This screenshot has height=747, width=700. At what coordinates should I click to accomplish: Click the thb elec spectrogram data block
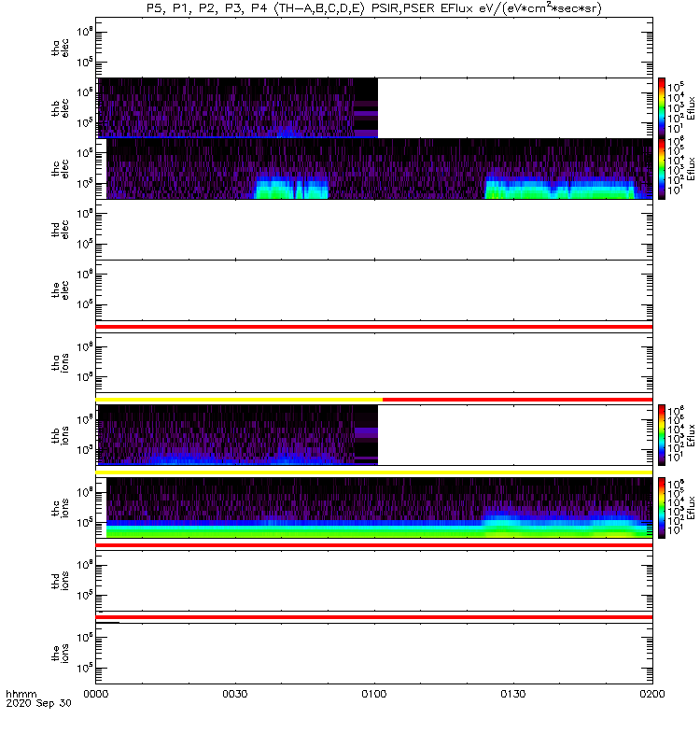(x=238, y=108)
